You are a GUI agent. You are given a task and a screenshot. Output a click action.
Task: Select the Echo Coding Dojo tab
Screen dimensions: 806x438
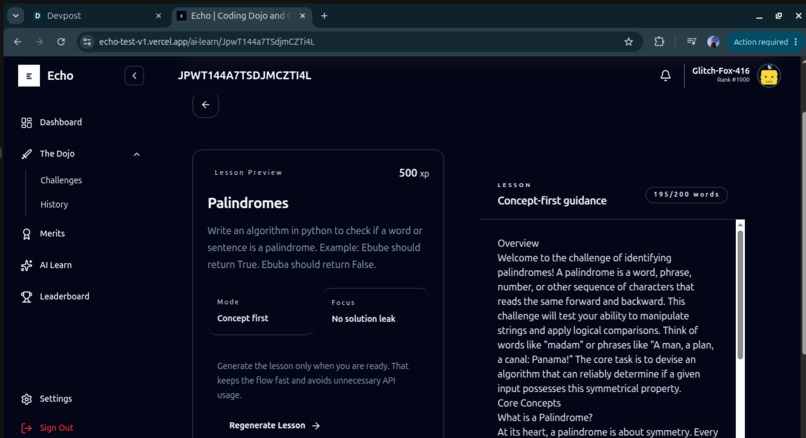tap(242, 16)
